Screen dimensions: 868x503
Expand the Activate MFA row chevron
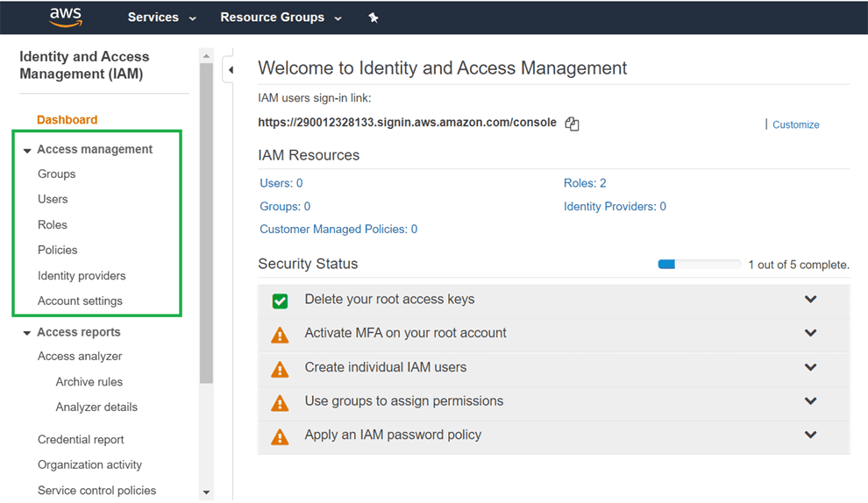point(810,333)
